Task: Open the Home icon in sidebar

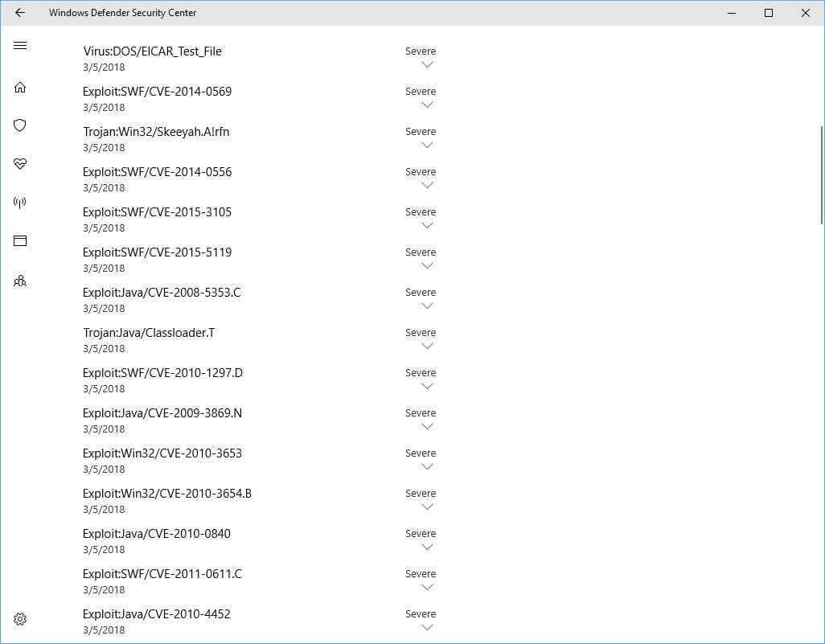Action: [x=20, y=88]
